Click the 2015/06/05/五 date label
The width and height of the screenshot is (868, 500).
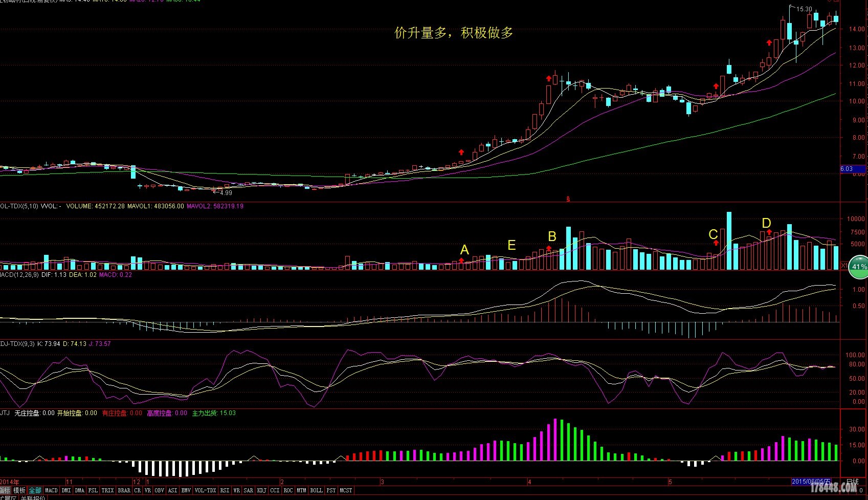[811, 482]
